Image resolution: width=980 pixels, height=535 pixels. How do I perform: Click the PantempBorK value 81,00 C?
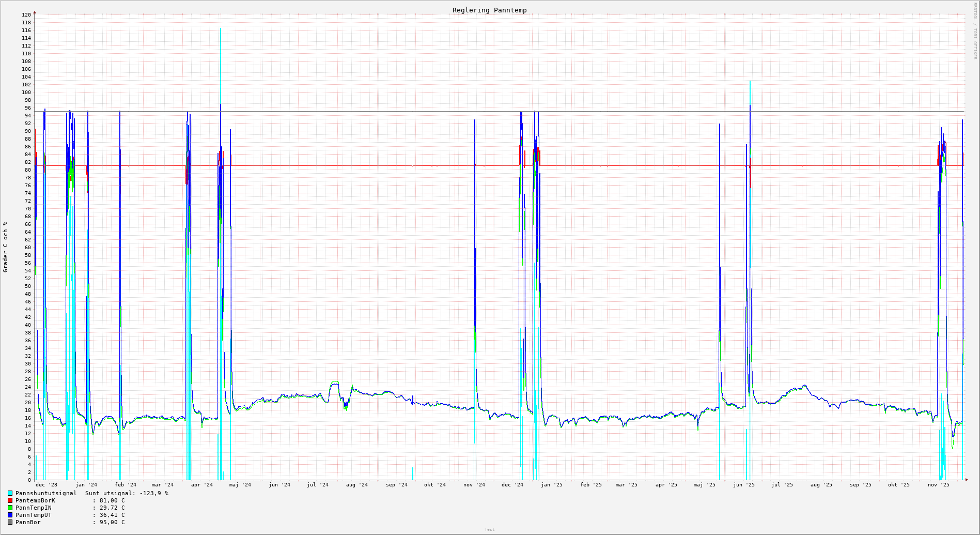[x=112, y=500]
